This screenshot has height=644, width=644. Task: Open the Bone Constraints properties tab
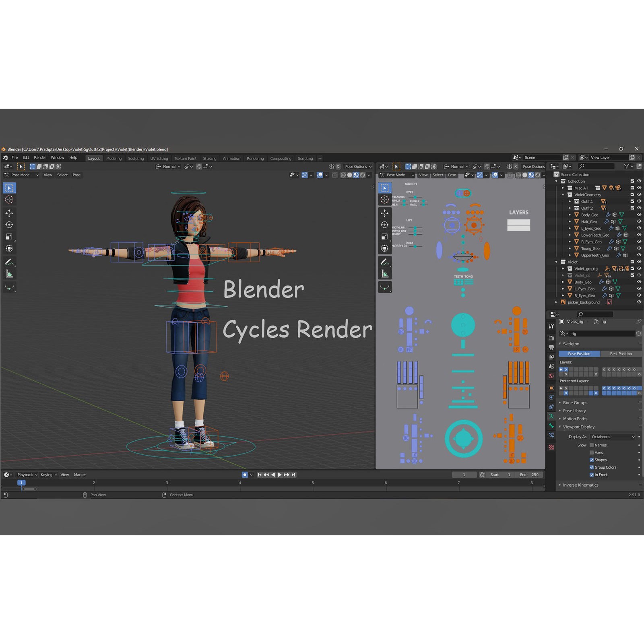tap(551, 435)
